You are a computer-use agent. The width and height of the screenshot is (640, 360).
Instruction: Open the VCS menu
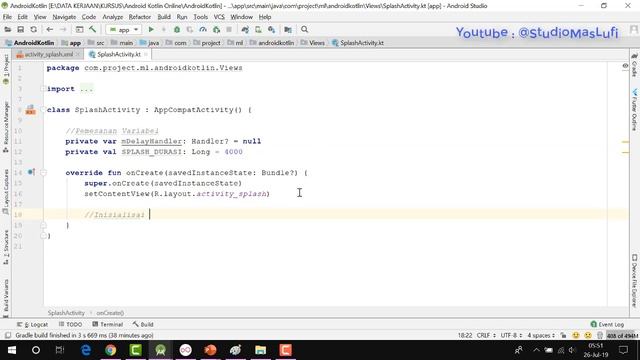click(219, 17)
